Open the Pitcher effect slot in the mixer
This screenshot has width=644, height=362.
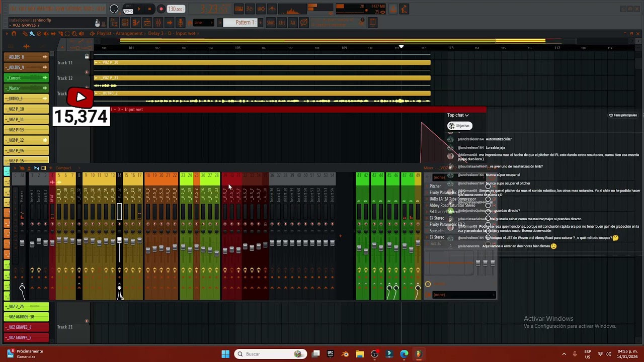[436, 186]
